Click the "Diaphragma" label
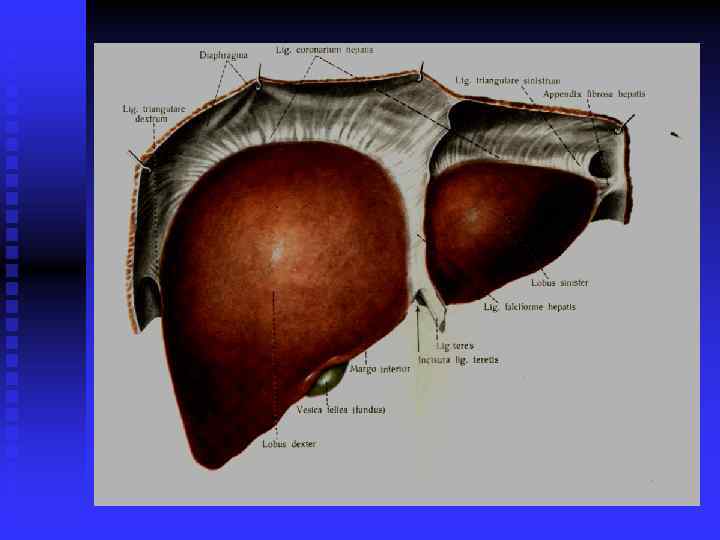This screenshot has height=540, width=720. [224, 55]
